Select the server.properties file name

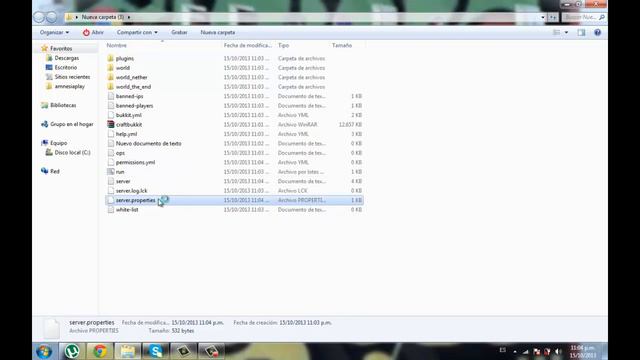(x=136, y=200)
